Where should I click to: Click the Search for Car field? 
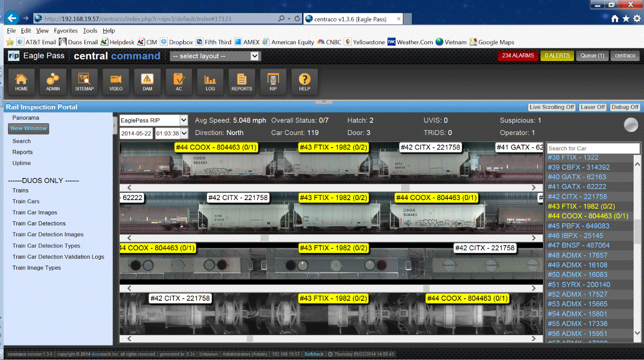point(593,148)
